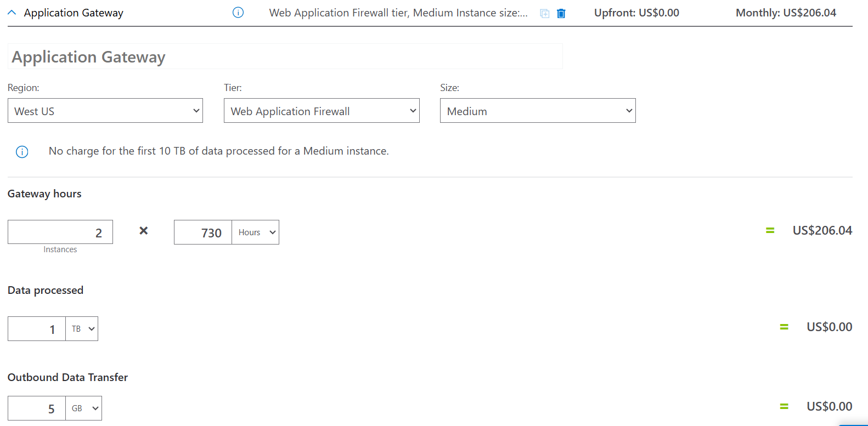868x426 pixels.
Task: Click the Application Gateway name text field
Action: [285, 57]
